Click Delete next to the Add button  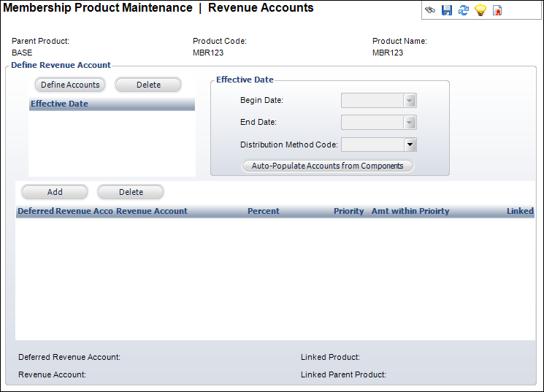pyautogui.click(x=131, y=192)
